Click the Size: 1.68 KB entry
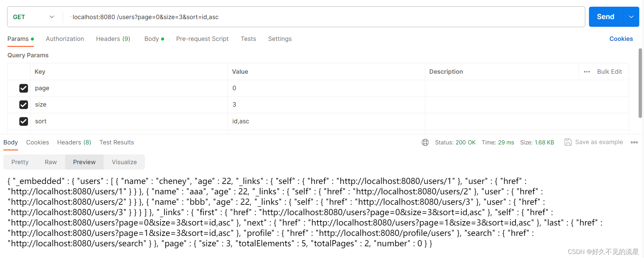The width and height of the screenshot is (644, 258). pyautogui.click(x=537, y=142)
